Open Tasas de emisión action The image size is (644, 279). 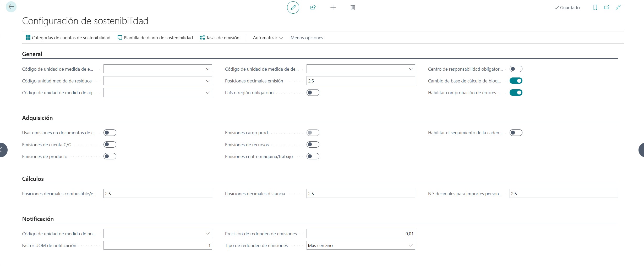pyautogui.click(x=220, y=37)
